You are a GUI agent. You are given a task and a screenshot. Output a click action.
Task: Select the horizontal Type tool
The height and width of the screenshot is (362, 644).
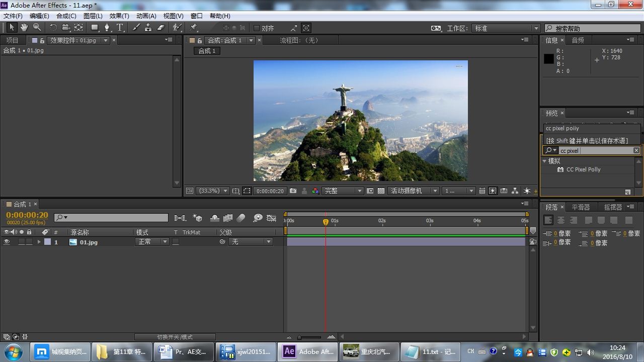tap(120, 28)
